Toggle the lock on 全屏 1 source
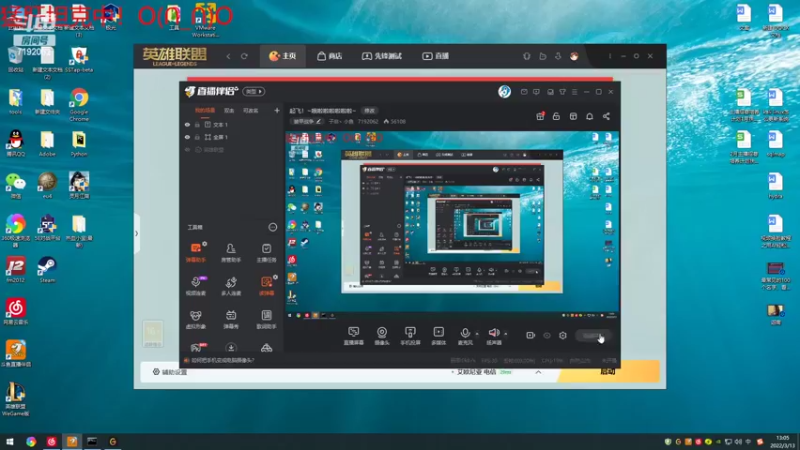 point(197,137)
